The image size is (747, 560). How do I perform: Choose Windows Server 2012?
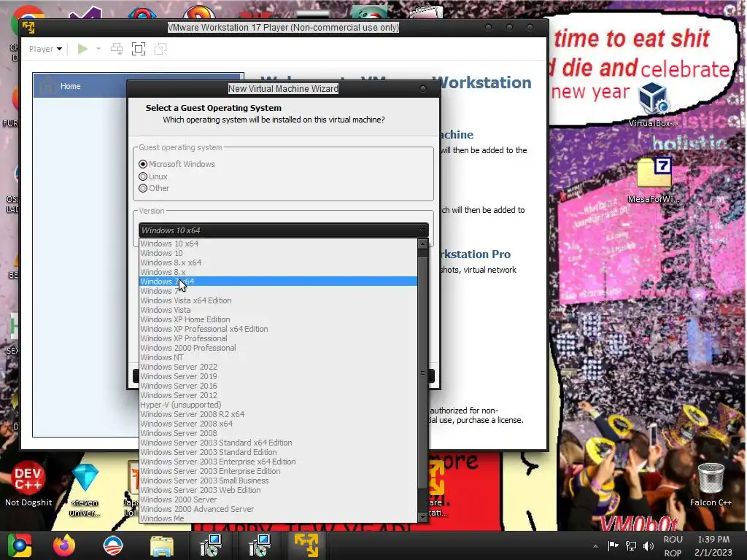click(278, 395)
